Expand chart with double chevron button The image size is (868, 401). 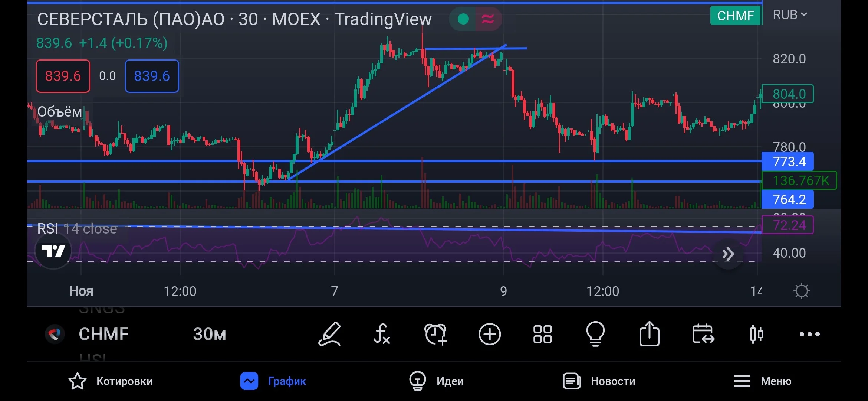[x=728, y=254]
